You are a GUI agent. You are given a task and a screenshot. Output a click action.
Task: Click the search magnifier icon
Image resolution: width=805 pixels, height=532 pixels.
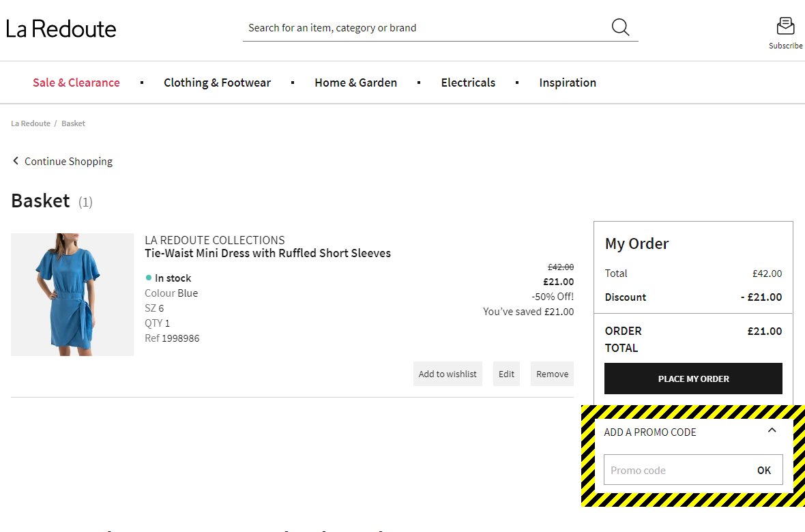point(620,27)
